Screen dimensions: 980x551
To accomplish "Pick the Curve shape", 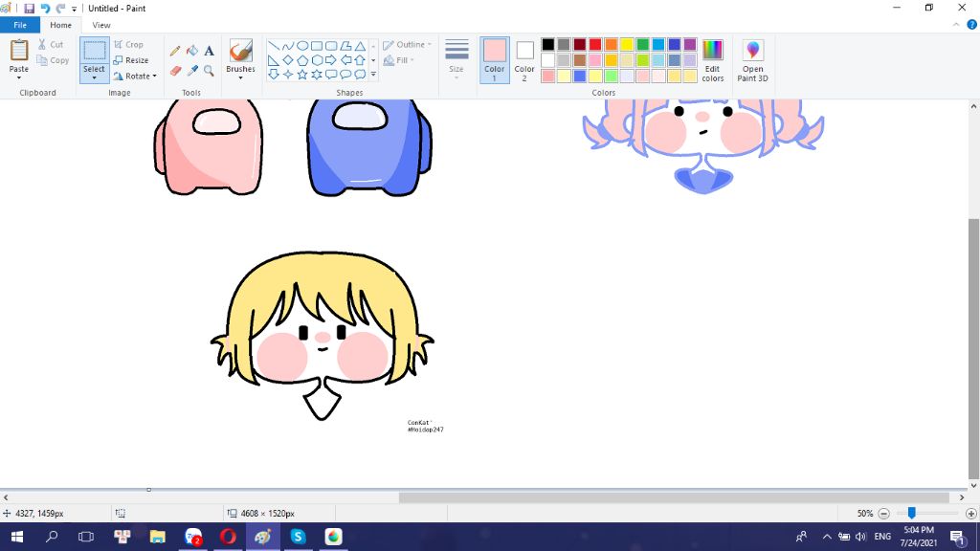I will [288, 46].
